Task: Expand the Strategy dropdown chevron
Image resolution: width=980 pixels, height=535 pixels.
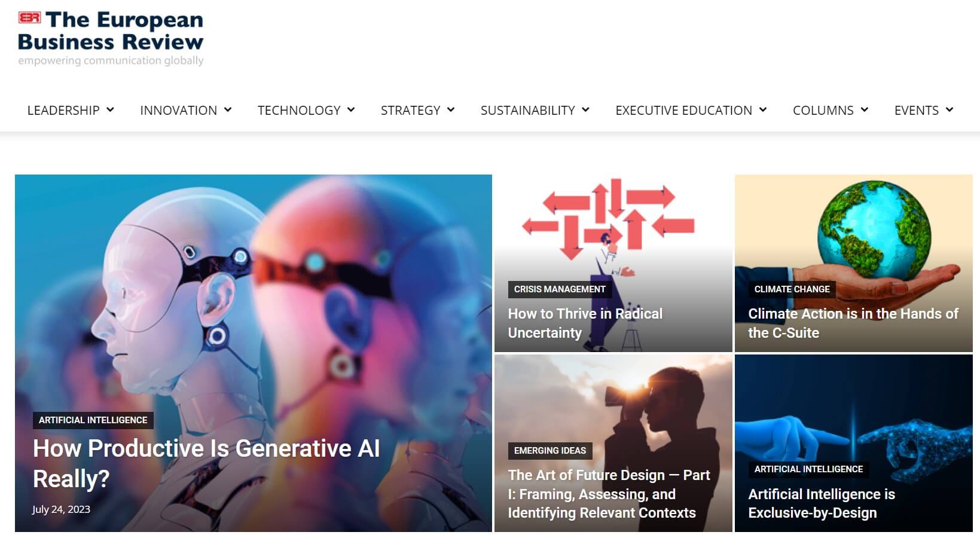Action: pyautogui.click(x=451, y=110)
